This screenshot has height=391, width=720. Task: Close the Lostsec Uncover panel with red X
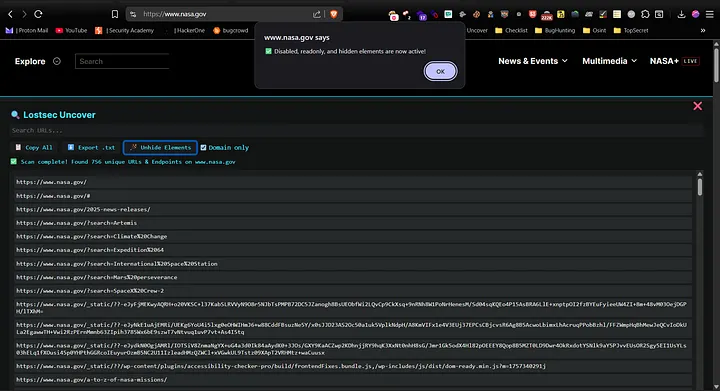(698, 106)
